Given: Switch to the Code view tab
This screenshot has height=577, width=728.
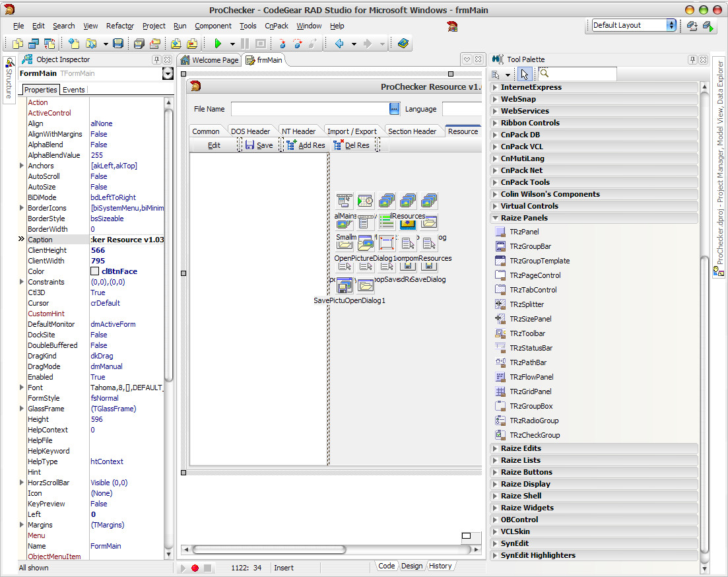Looking at the screenshot, I should point(386,566).
